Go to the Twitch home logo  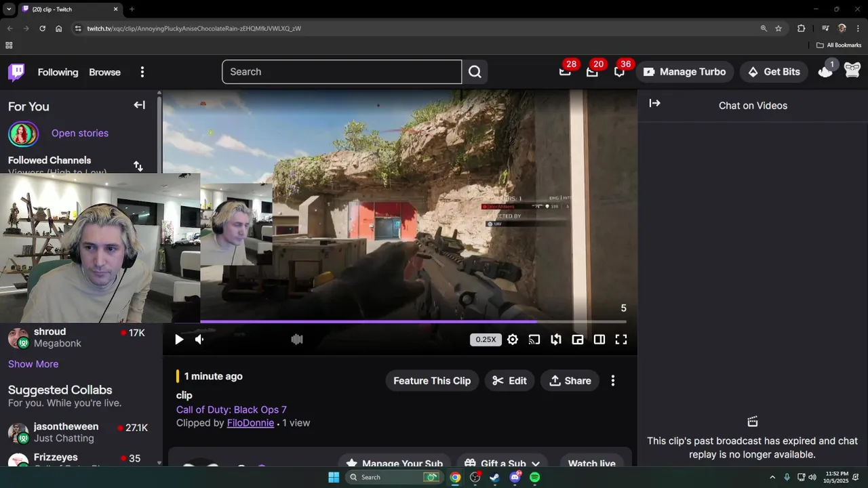tap(16, 72)
